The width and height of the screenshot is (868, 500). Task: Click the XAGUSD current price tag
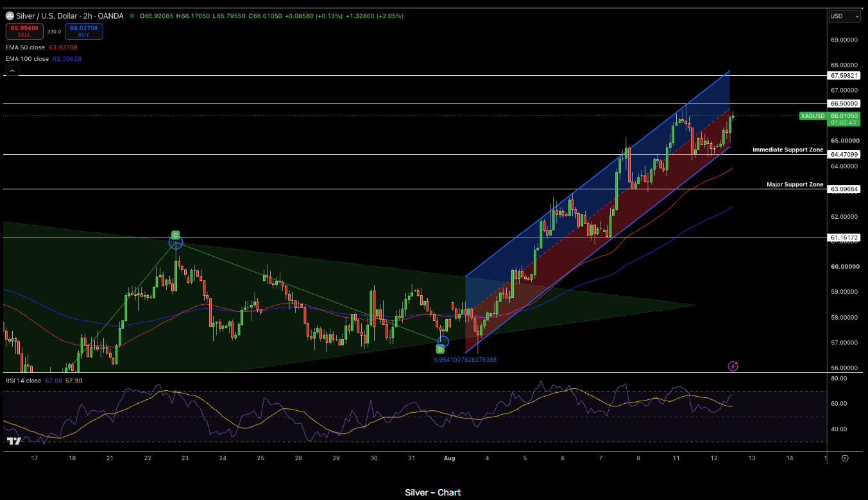point(812,116)
